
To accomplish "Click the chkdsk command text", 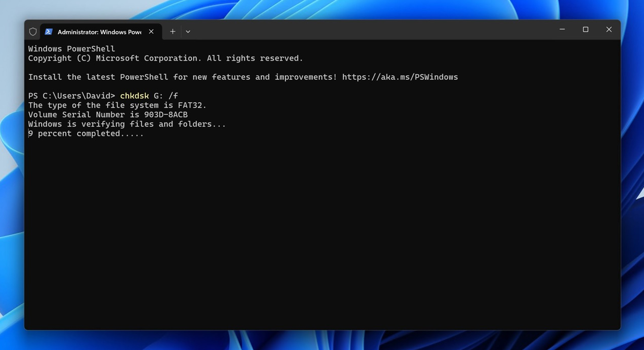I will click(x=134, y=96).
